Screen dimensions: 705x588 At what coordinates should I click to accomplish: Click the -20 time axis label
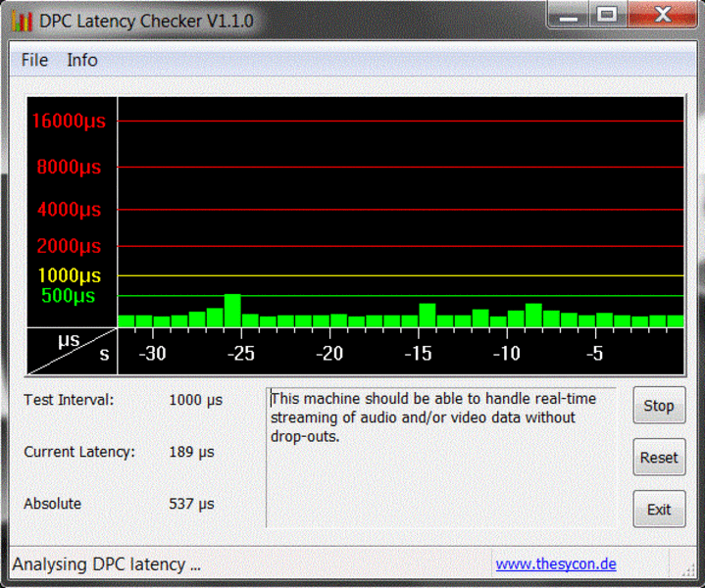click(x=329, y=354)
